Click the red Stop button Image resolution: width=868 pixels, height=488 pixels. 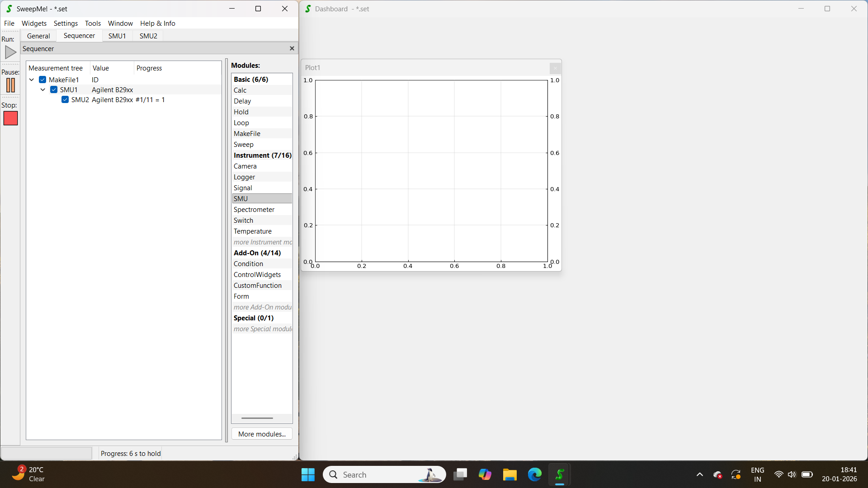coord(10,118)
